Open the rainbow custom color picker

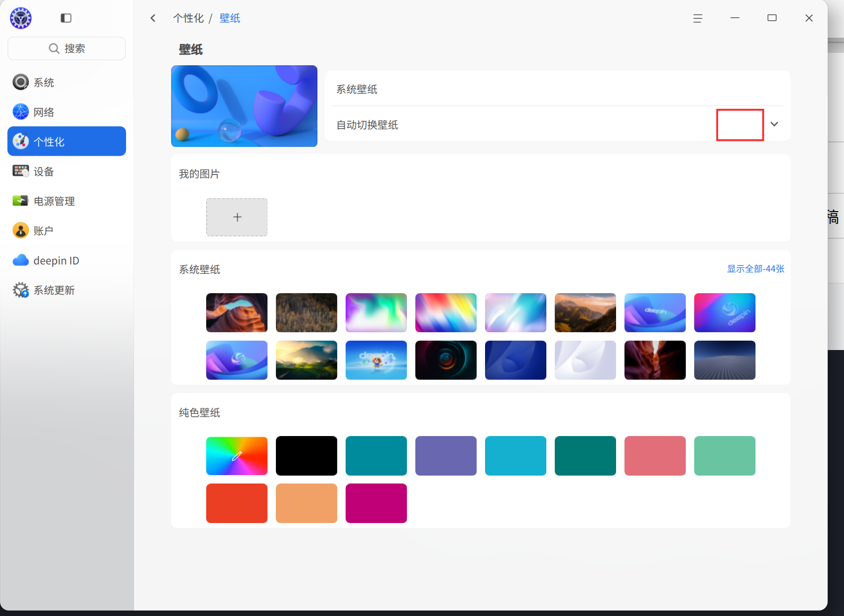tap(237, 456)
